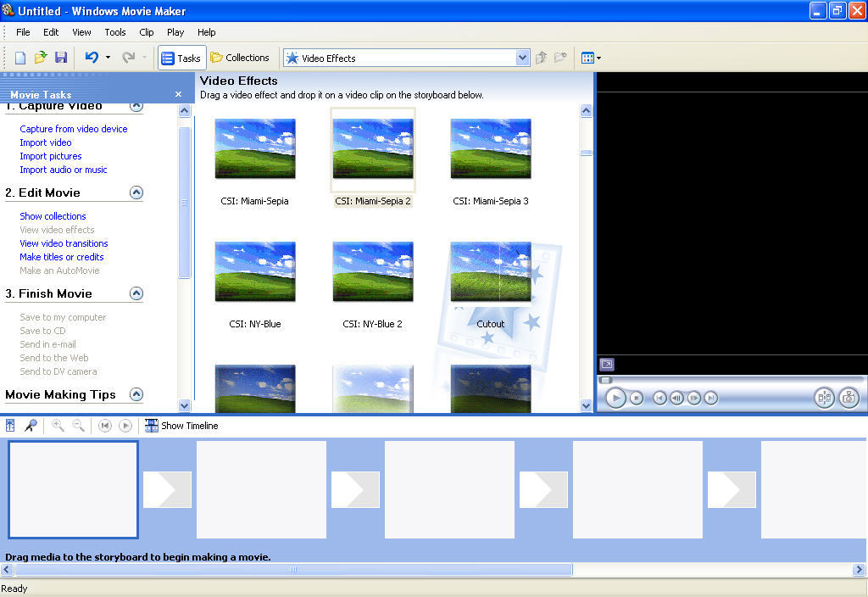Viewport: 868px width, 597px height.
Task: Click the Import pictures link
Action: pyautogui.click(x=51, y=156)
